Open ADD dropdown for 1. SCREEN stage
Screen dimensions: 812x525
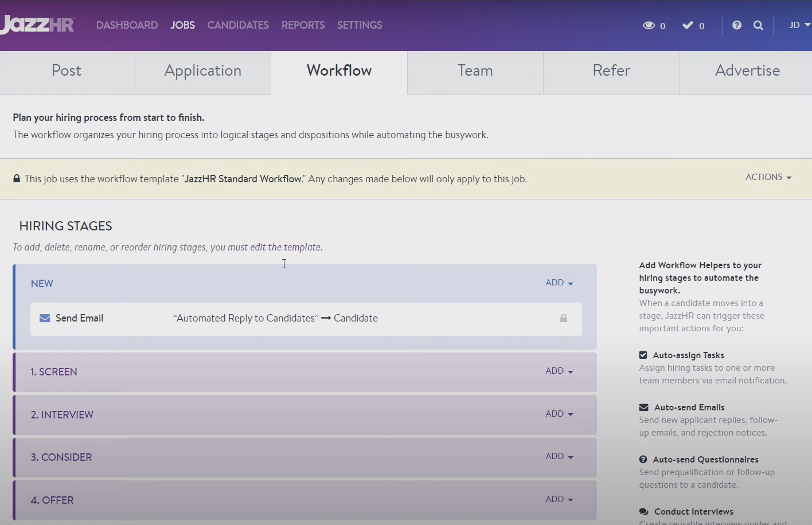[x=559, y=371]
